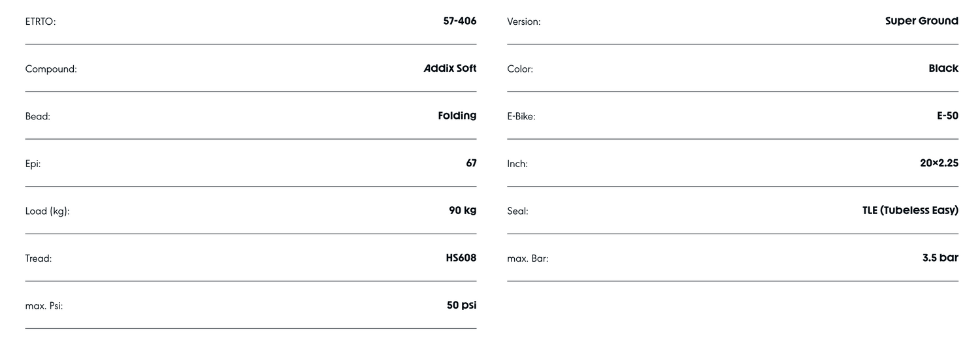The image size is (980, 340).
Task: Select the TLE (Tubeless Easy) seal value
Action: click(910, 210)
